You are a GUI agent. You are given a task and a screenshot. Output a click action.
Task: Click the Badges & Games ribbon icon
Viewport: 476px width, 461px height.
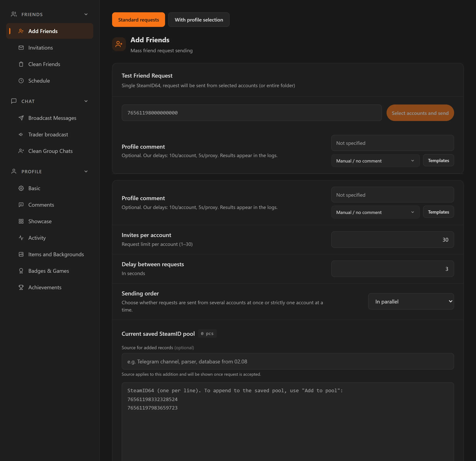pos(21,271)
